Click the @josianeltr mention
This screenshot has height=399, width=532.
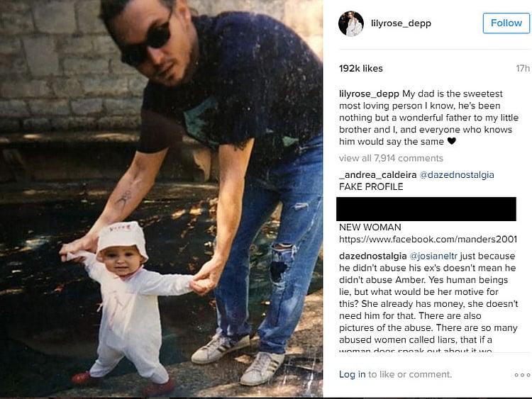click(433, 256)
